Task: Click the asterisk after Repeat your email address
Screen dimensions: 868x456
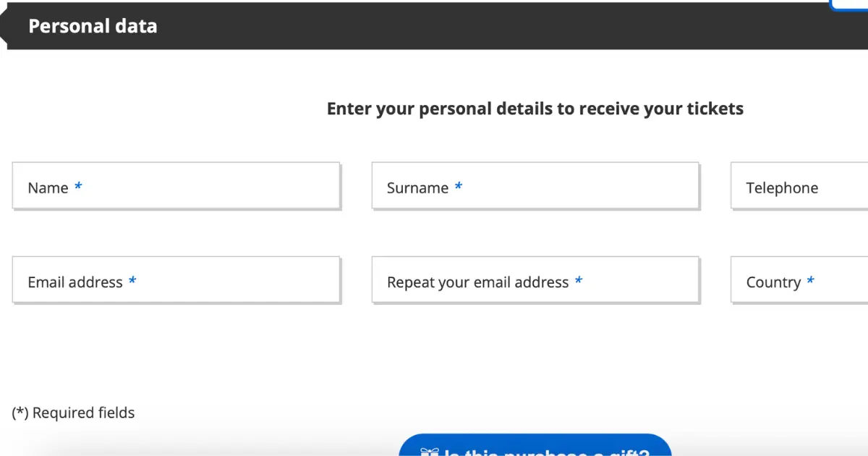Action: (579, 281)
